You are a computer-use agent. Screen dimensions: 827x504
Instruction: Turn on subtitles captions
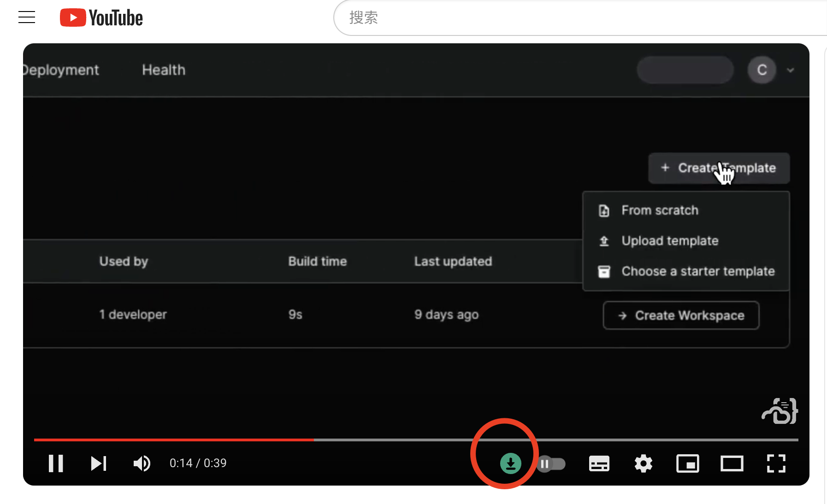(x=599, y=463)
